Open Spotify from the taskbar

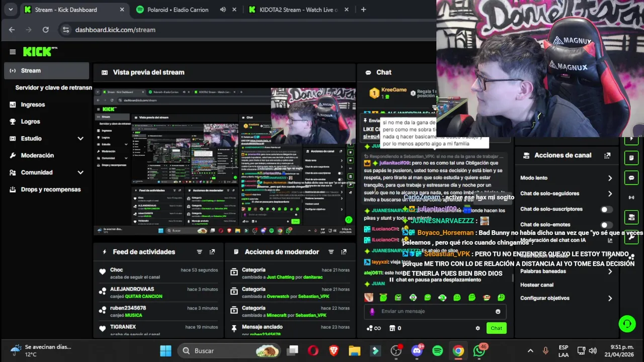pyautogui.click(x=437, y=350)
